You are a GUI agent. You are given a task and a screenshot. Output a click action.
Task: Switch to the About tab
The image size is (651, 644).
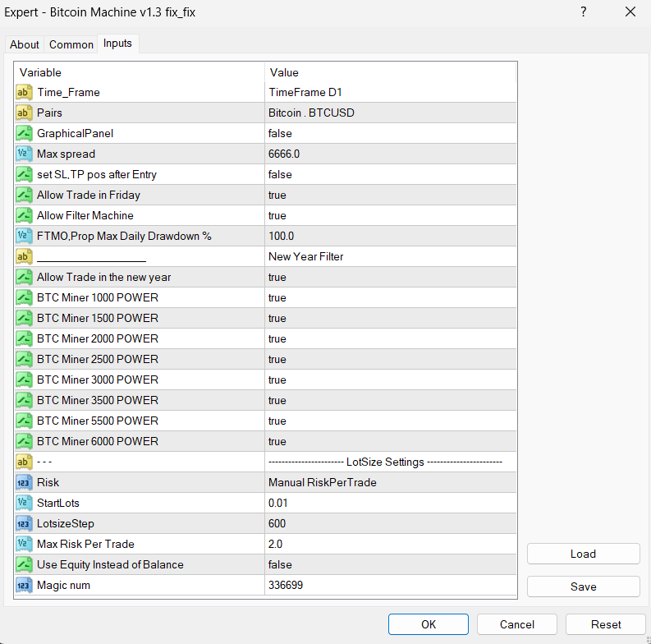point(25,44)
